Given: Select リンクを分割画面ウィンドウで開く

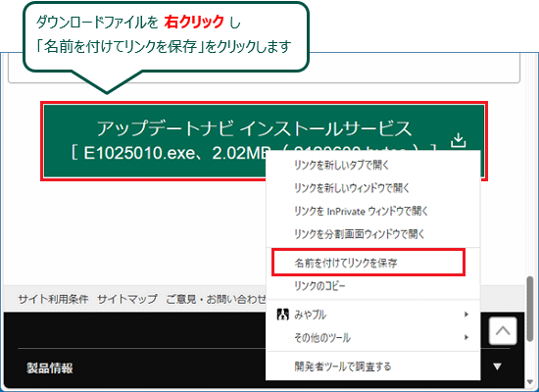Looking at the screenshot, I should point(373,234).
